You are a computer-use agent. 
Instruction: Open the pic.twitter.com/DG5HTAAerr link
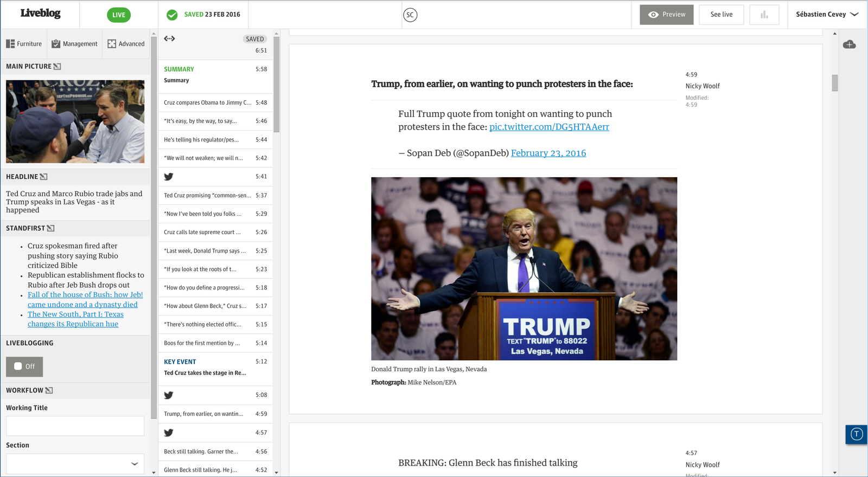549,127
